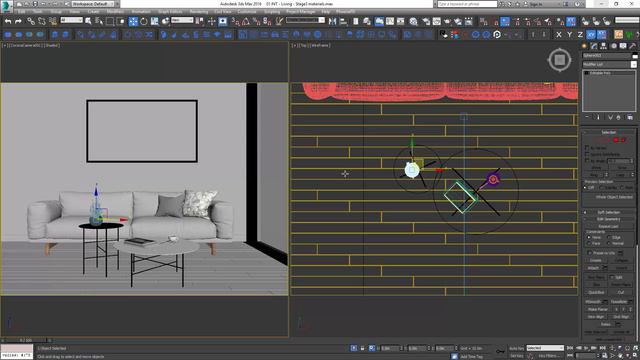Image resolution: width=640 pixels, height=360 pixels.
Task: Open the Create command panel tab
Action: point(584,46)
